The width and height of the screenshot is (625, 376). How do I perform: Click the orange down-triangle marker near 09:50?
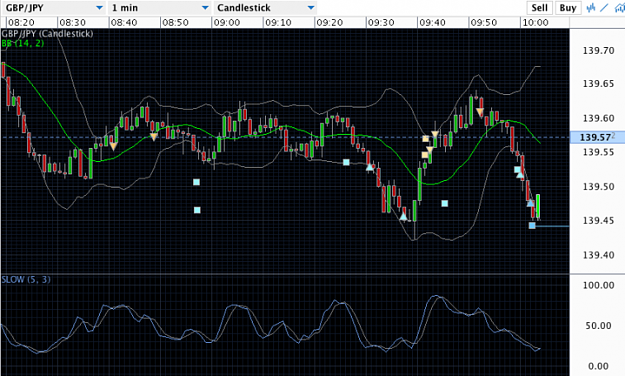[x=480, y=112]
